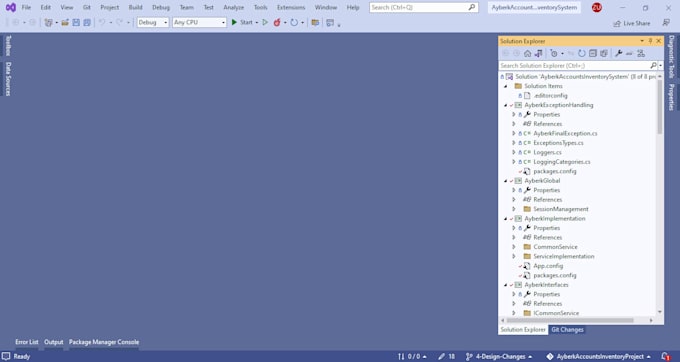Screen dimensions: 680x362
Task: Click the Solution Explorer Home icon
Action: pos(527,53)
